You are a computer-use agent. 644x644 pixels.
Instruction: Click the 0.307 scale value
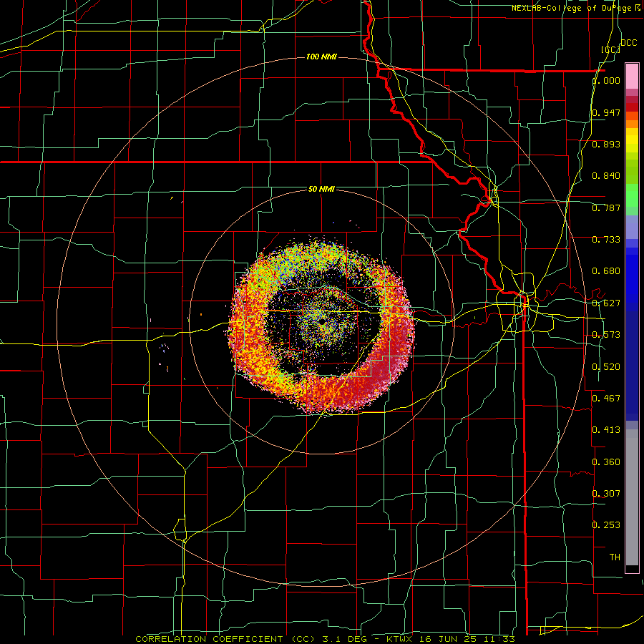coord(606,493)
